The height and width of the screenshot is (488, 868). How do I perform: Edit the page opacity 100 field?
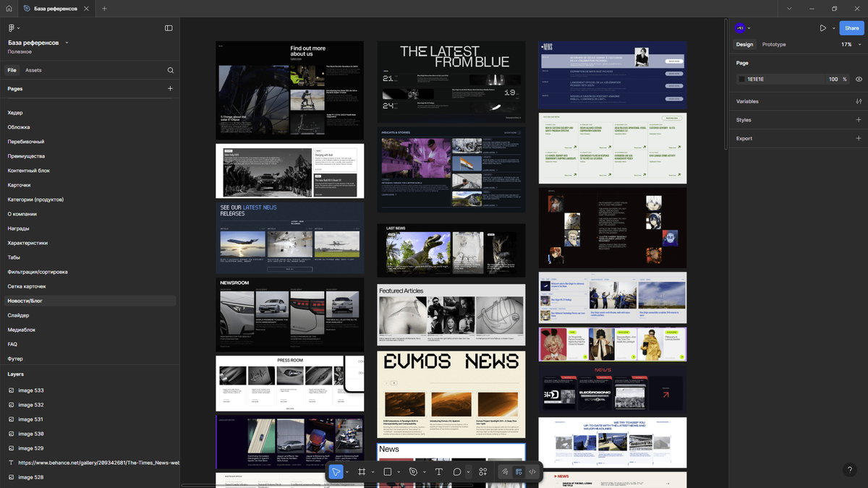(833, 80)
